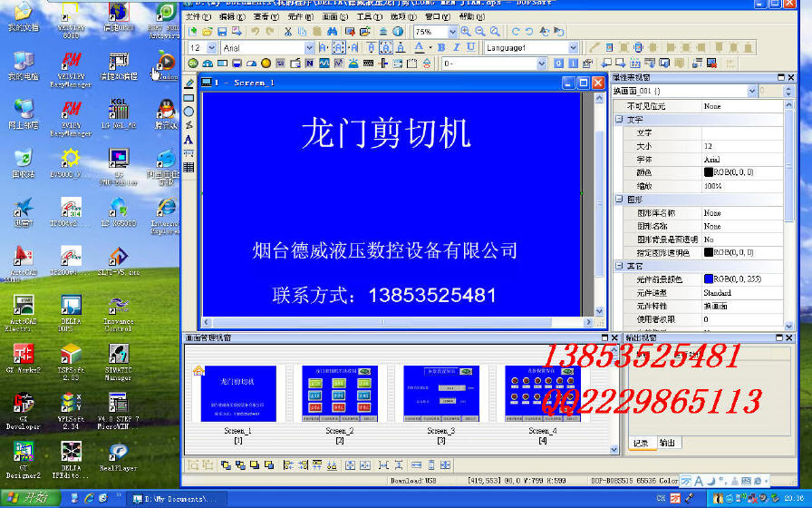Click the blue 元件前景颜色 color swatch

click(x=709, y=279)
